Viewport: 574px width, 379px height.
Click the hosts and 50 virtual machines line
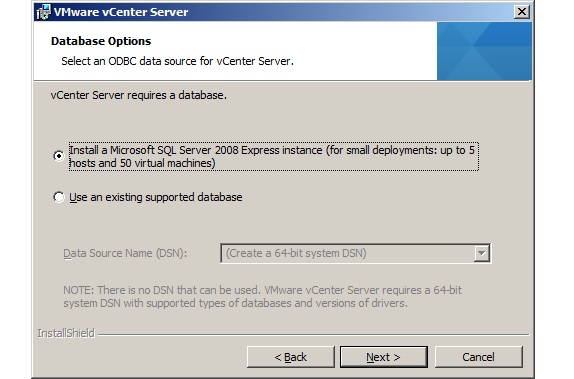click(x=142, y=163)
